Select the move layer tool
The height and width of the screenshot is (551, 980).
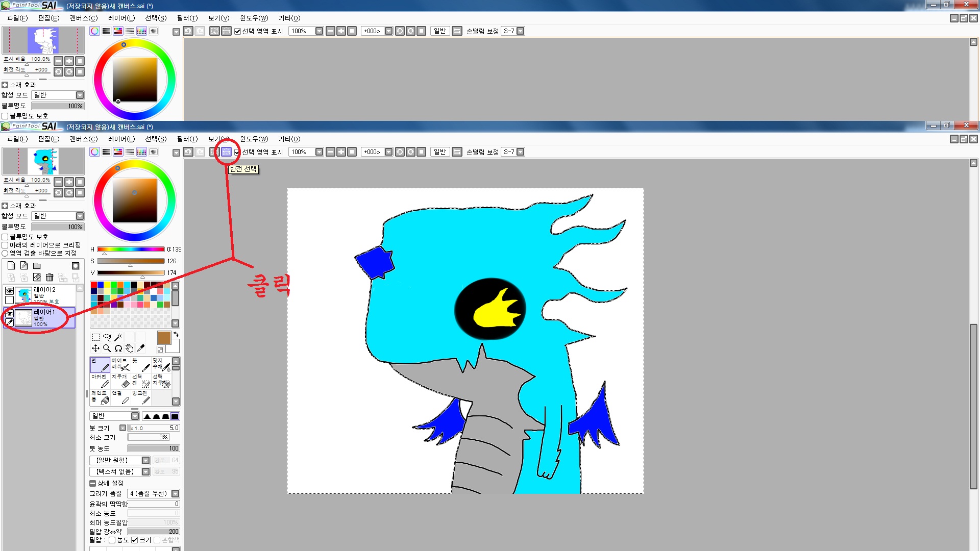point(95,348)
